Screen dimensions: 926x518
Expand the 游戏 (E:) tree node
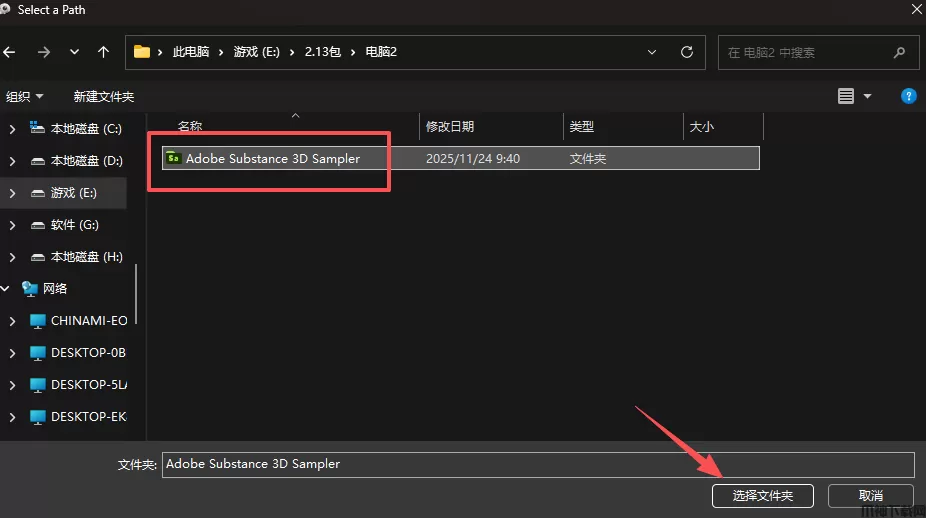click(x=12, y=193)
